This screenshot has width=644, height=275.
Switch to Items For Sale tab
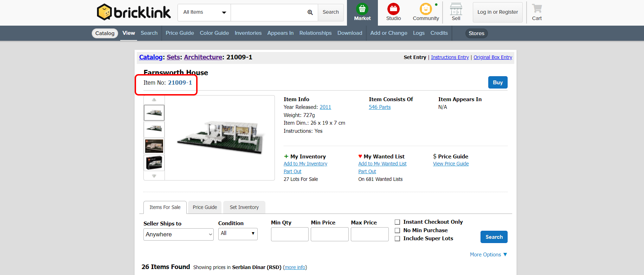tap(165, 207)
